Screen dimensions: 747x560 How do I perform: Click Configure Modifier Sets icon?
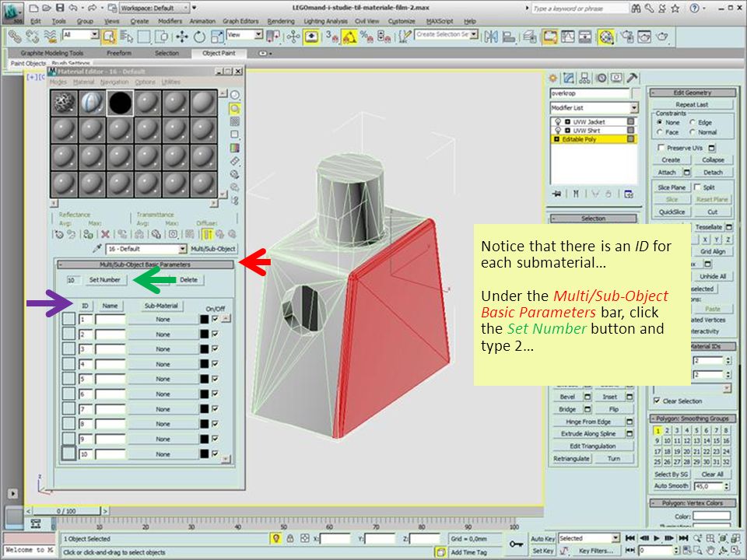click(x=629, y=194)
